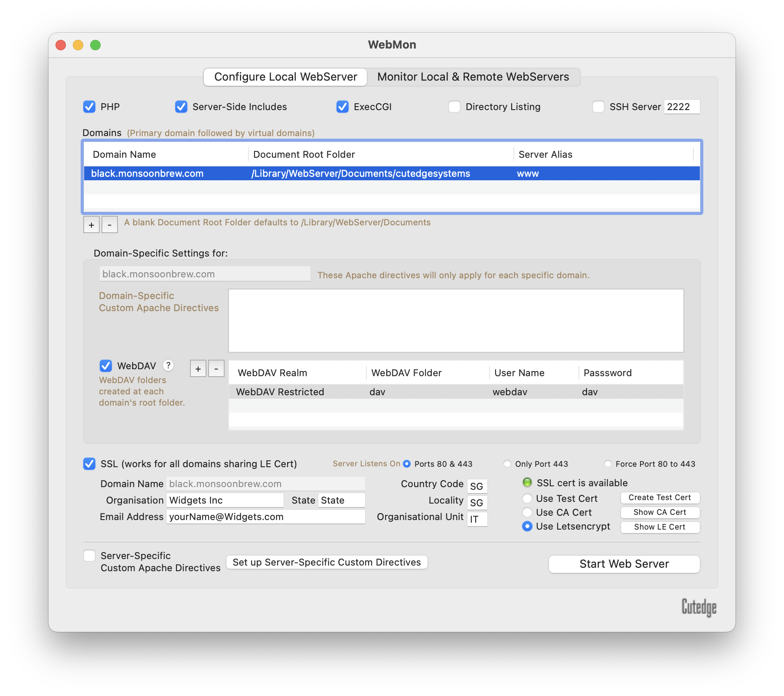The image size is (784, 696).
Task: Enable Directory Listing checkbox
Action: (454, 107)
